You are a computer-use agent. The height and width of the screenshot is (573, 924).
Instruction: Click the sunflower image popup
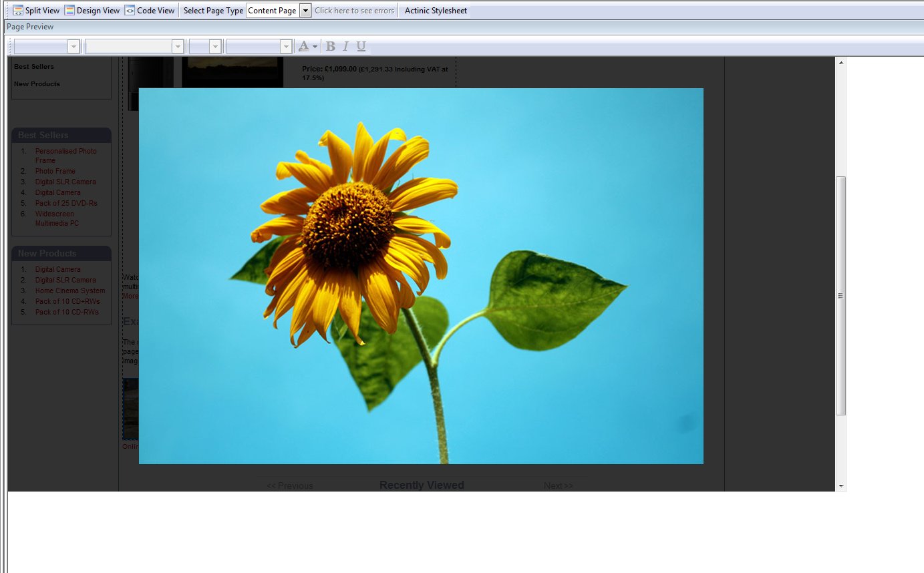point(421,276)
